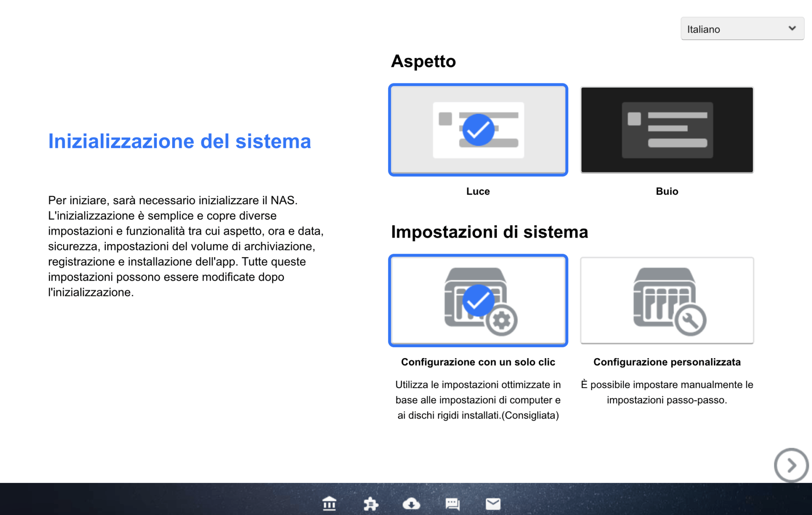Image resolution: width=812 pixels, height=515 pixels.
Task: Click the blue checkmark on Luce theme
Action: point(478,130)
